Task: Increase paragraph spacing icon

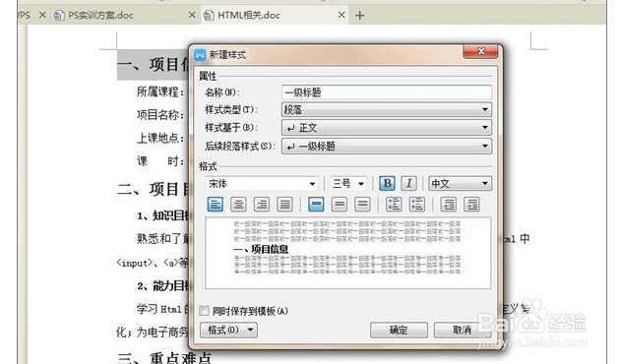Action: click(x=394, y=205)
